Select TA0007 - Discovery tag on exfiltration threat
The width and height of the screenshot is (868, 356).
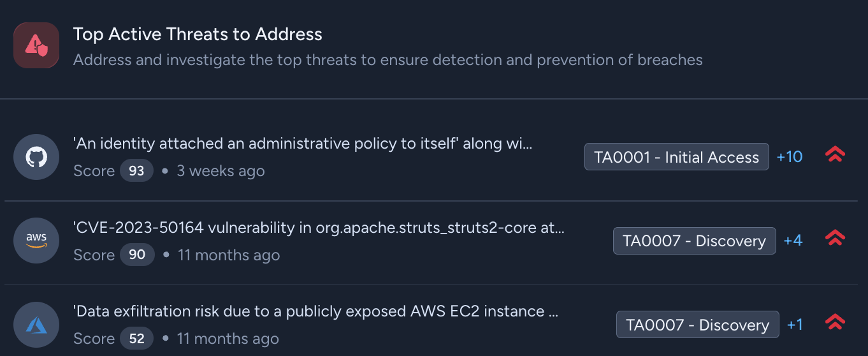coord(697,325)
